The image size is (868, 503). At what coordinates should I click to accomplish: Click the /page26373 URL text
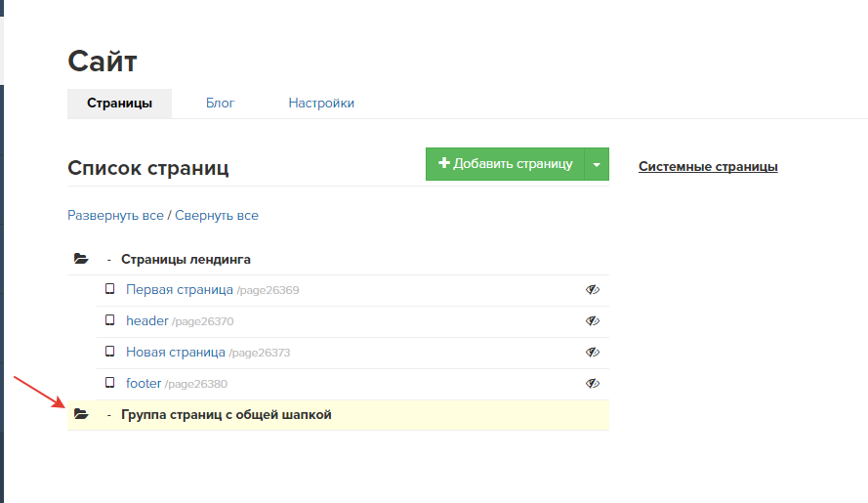260,353
